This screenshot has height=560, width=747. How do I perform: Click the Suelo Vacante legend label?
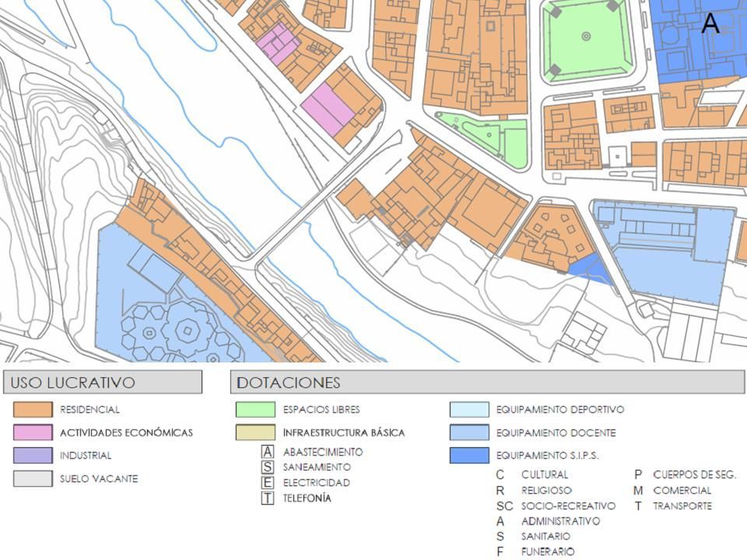tap(99, 479)
